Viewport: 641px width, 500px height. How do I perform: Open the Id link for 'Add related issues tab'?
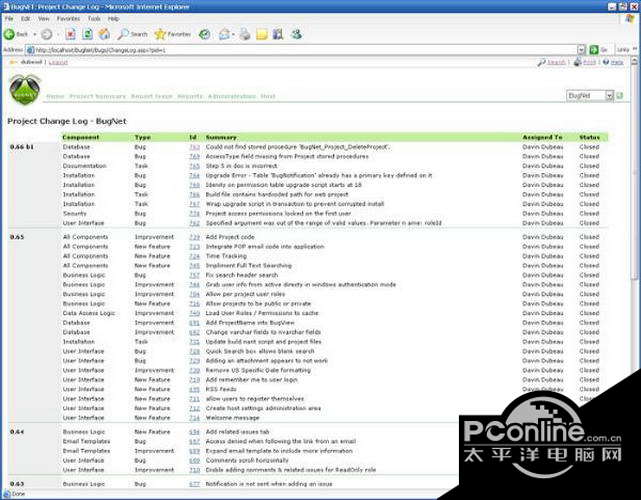pos(195,432)
